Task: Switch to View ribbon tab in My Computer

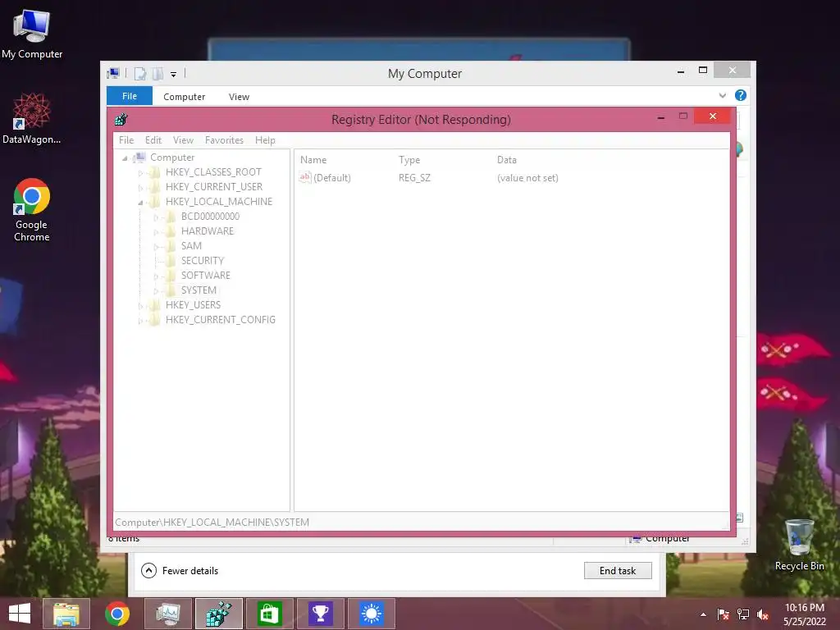Action: (x=239, y=97)
